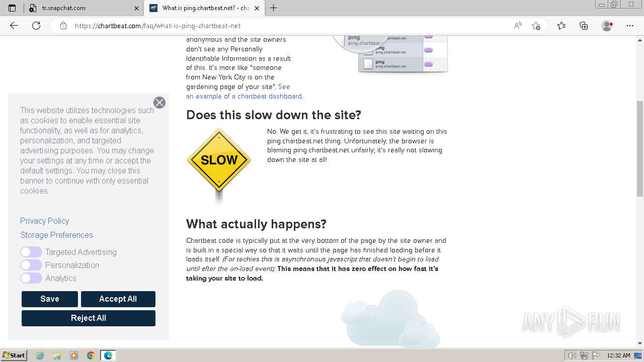Select the What is ping.chartbeat.net tab
Screen dimensions: 644x362
204,8
